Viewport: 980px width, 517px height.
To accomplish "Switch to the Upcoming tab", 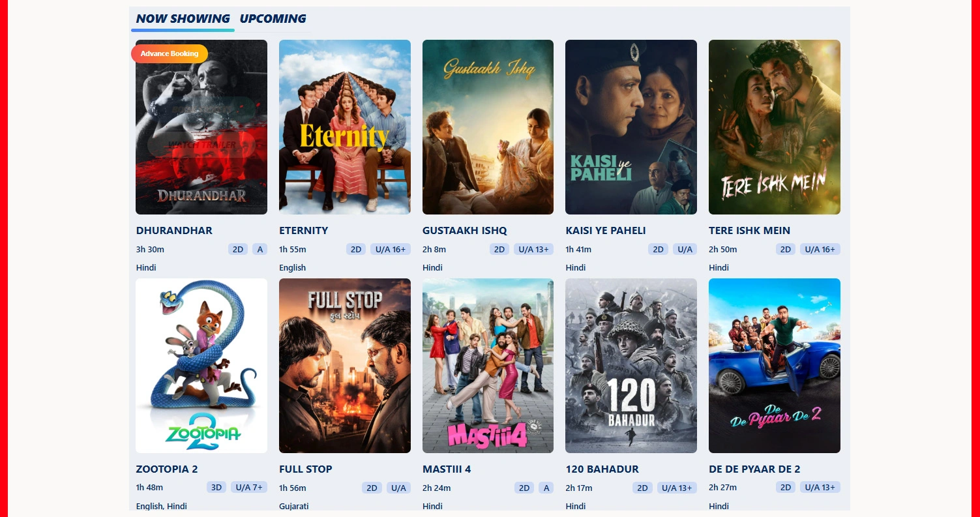I will point(273,19).
